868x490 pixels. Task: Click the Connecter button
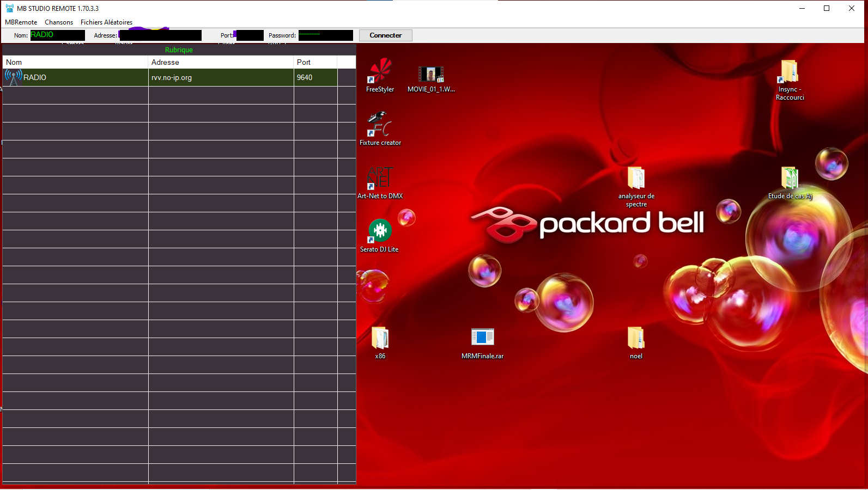(386, 35)
